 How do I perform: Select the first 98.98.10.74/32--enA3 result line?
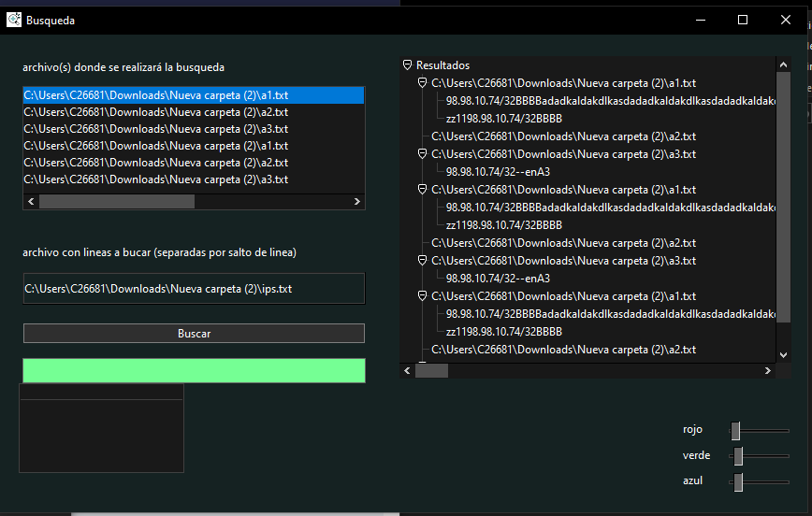[x=498, y=172]
